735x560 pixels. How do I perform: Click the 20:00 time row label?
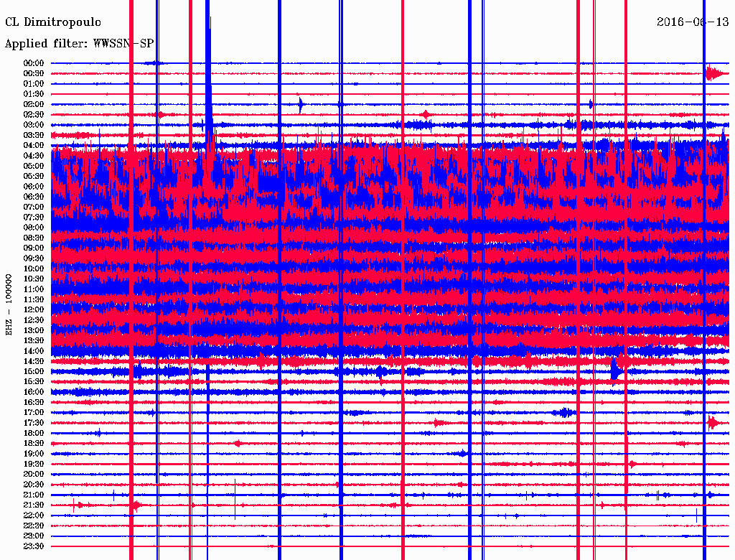click(34, 474)
